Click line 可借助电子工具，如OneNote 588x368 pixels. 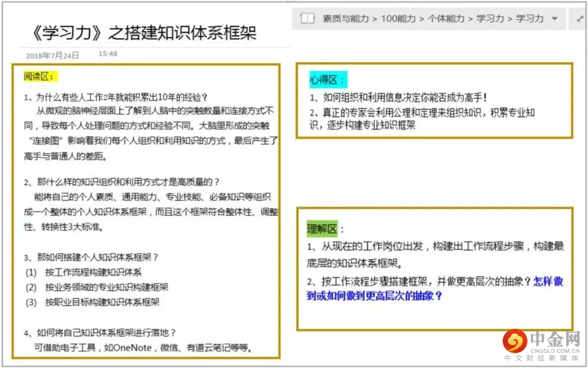tap(143, 348)
